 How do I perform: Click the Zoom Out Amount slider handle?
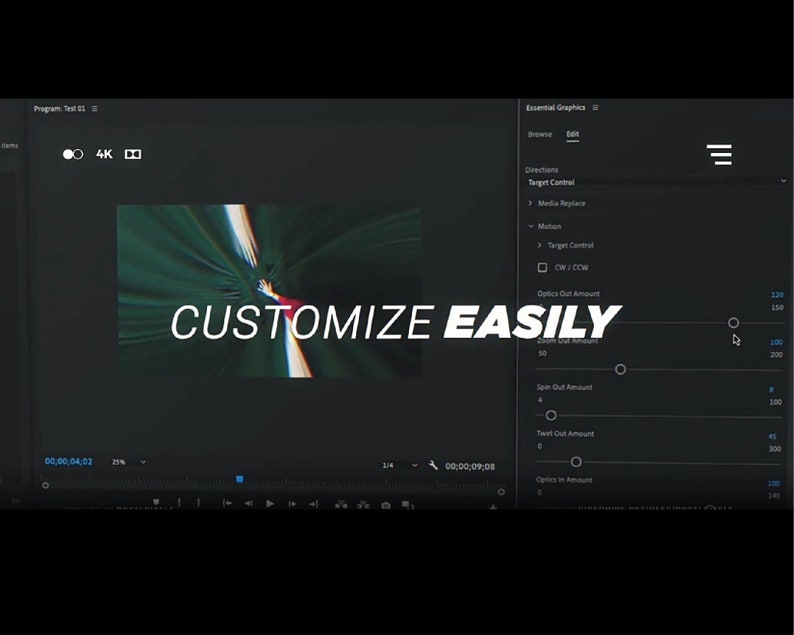pos(620,369)
